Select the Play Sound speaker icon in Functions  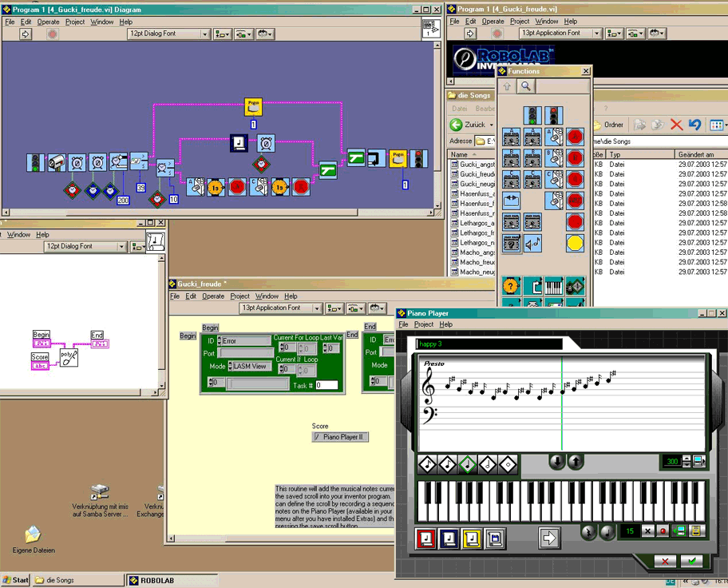[x=532, y=243]
